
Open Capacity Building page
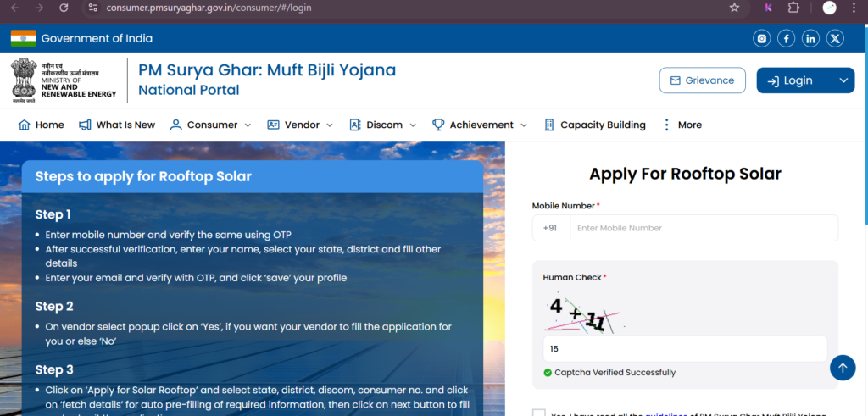point(594,125)
